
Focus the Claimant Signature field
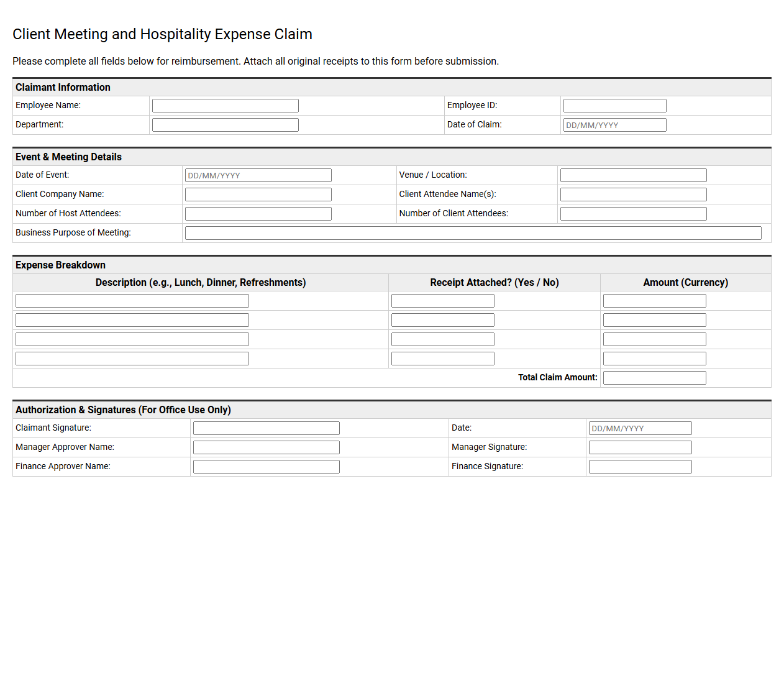click(267, 428)
